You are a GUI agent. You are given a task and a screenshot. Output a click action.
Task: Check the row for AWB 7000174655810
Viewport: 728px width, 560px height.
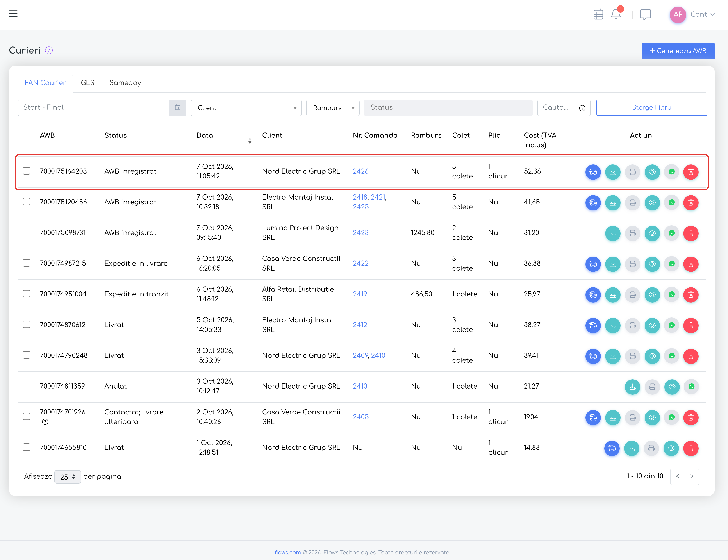click(x=27, y=447)
